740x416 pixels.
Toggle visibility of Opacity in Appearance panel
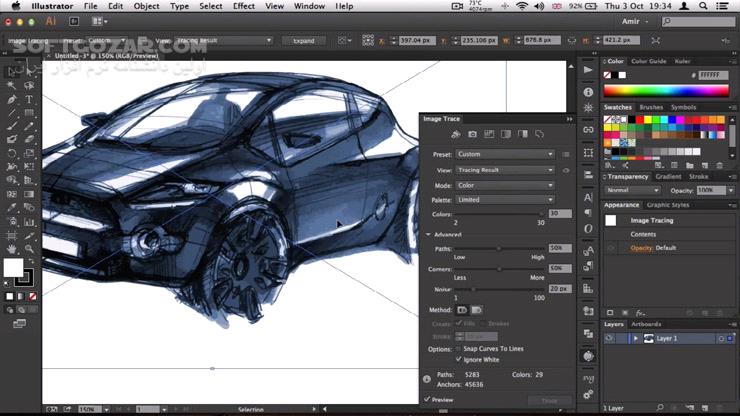[x=611, y=248]
